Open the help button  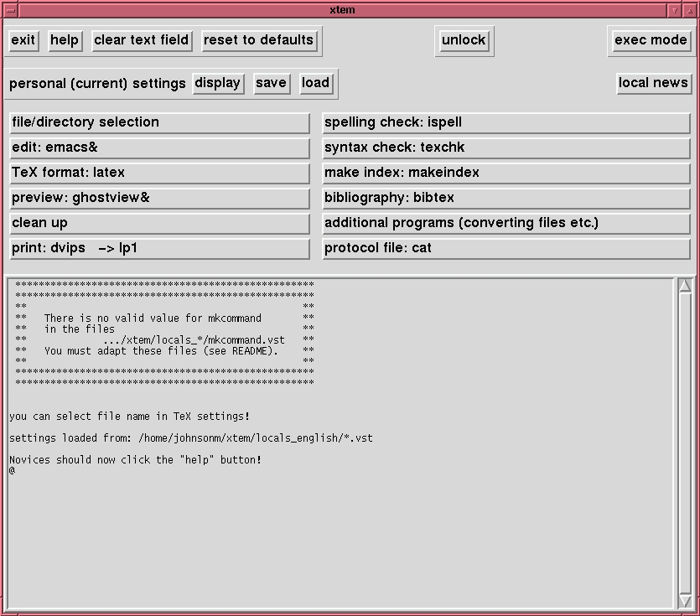coord(65,40)
